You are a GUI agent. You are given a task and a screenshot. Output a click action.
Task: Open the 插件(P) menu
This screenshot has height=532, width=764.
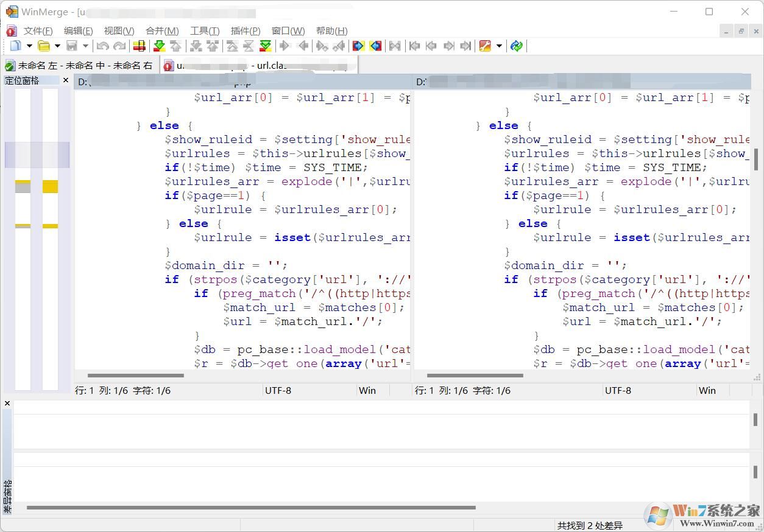pos(246,30)
